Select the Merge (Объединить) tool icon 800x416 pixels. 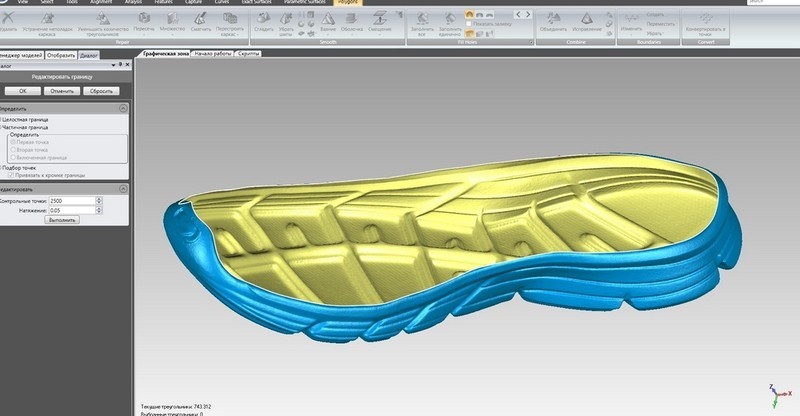coord(553,18)
